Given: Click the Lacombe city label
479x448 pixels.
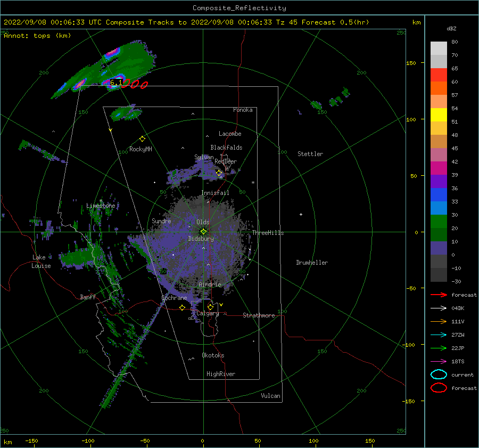Looking at the screenshot, I should [230, 134].
